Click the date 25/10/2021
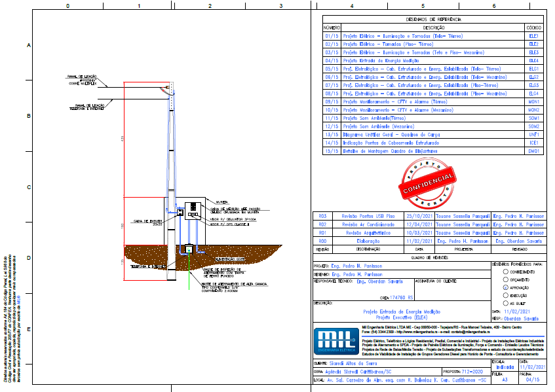 [x=419, y=216]
